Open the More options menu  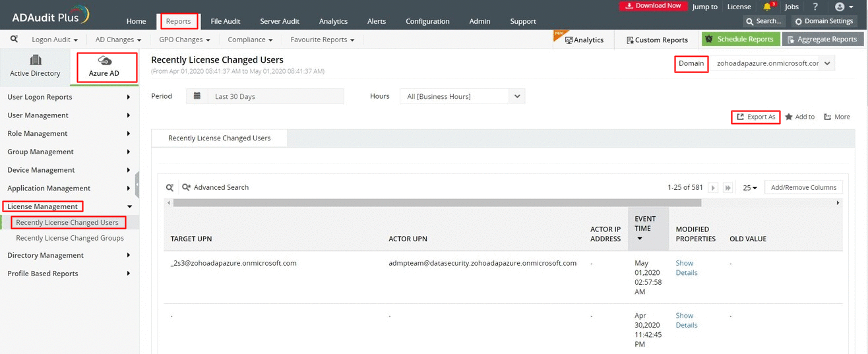(837, 117)
